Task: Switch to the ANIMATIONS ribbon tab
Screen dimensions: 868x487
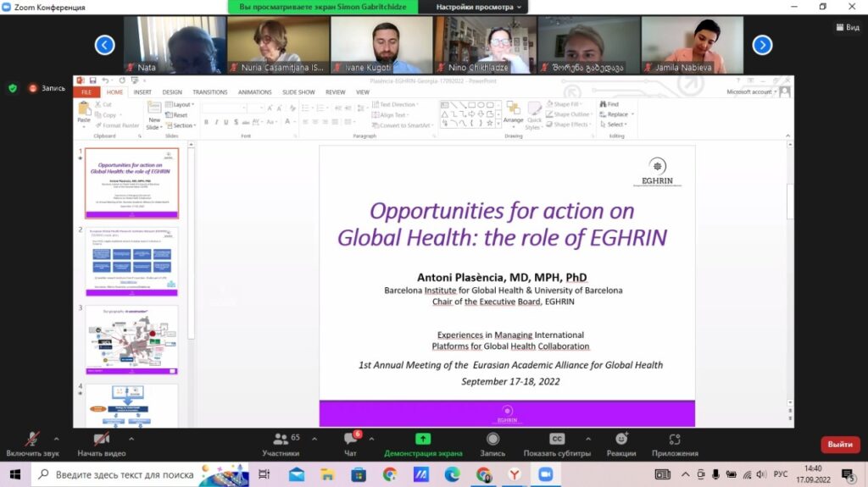Action: 254,91
